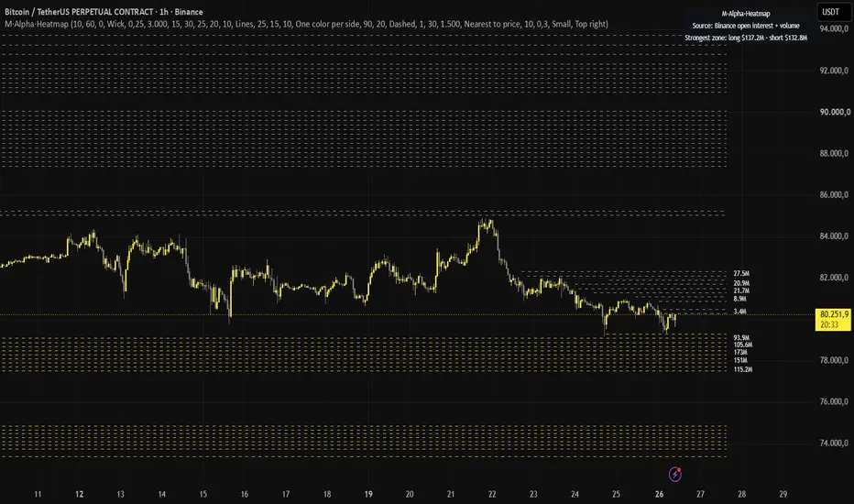Click the 76.000,0 price axis label

pos(834,401)
